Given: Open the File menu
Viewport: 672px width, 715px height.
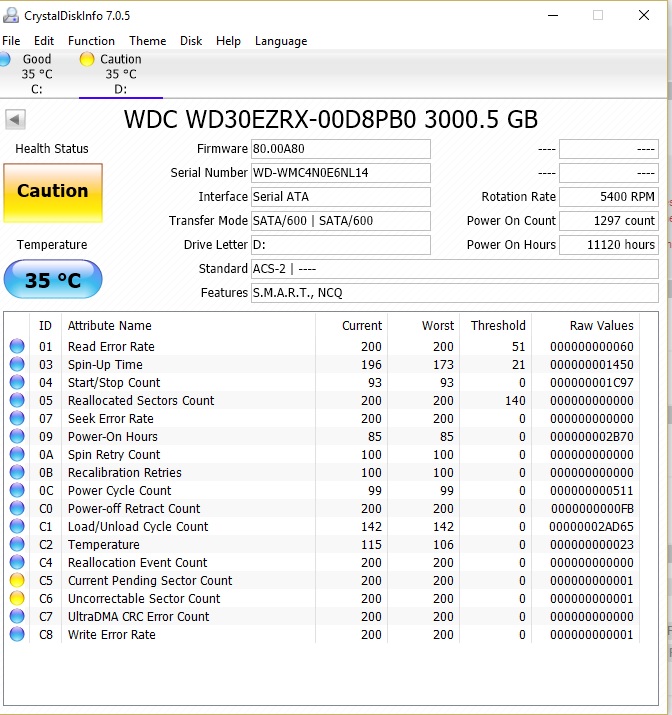Looking at the screenshot, I should tap(11, 41).
